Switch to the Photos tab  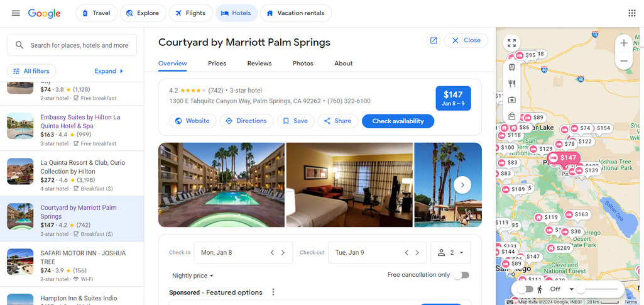point(303,64)
